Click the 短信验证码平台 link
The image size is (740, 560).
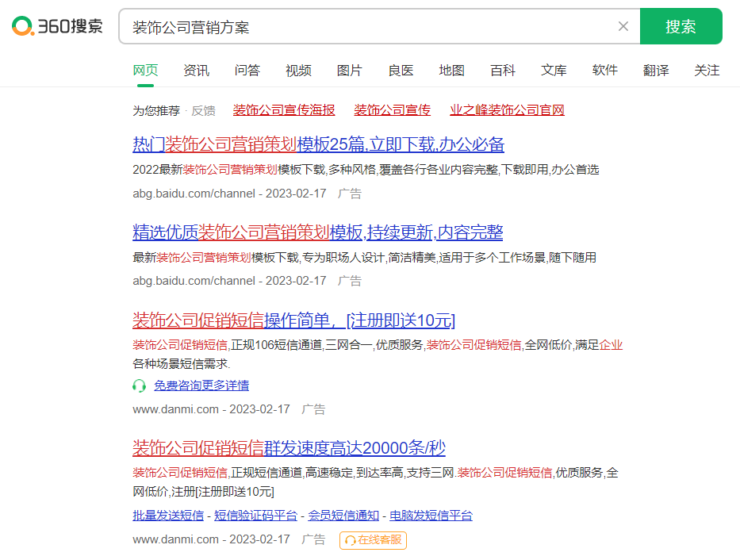[x=254, y=516]
